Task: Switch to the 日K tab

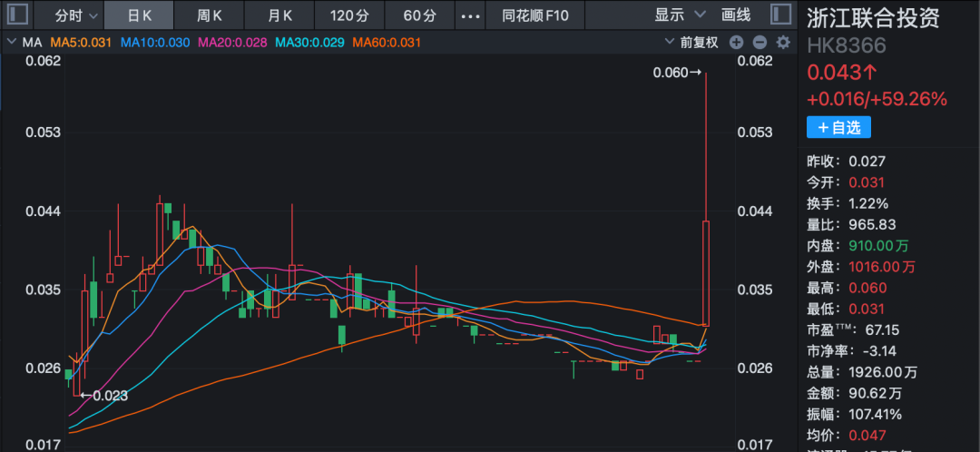Action: click(139, 15)
